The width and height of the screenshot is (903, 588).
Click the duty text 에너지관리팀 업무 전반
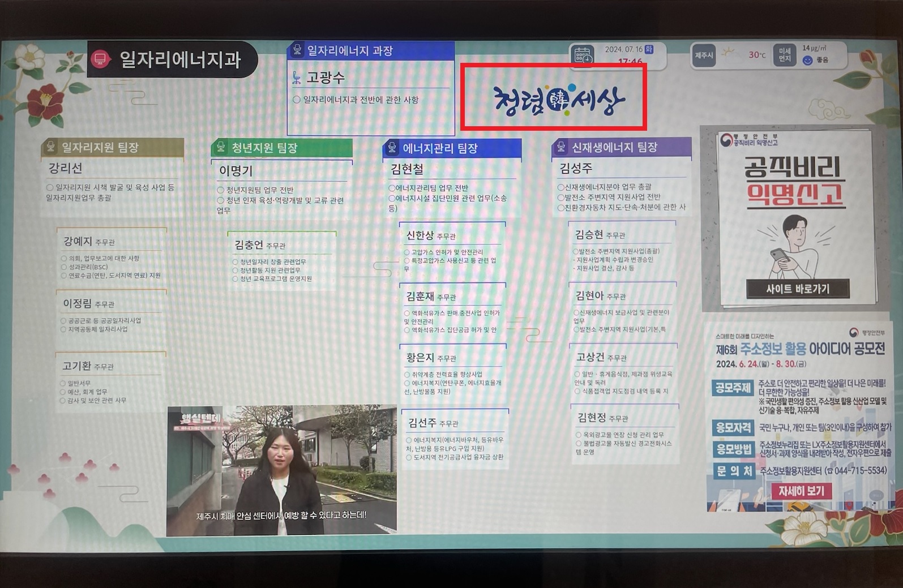(431, 188)
